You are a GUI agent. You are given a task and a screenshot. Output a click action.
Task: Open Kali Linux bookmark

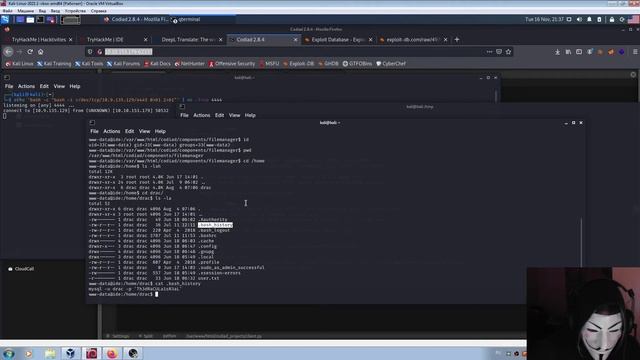[19, 64]
